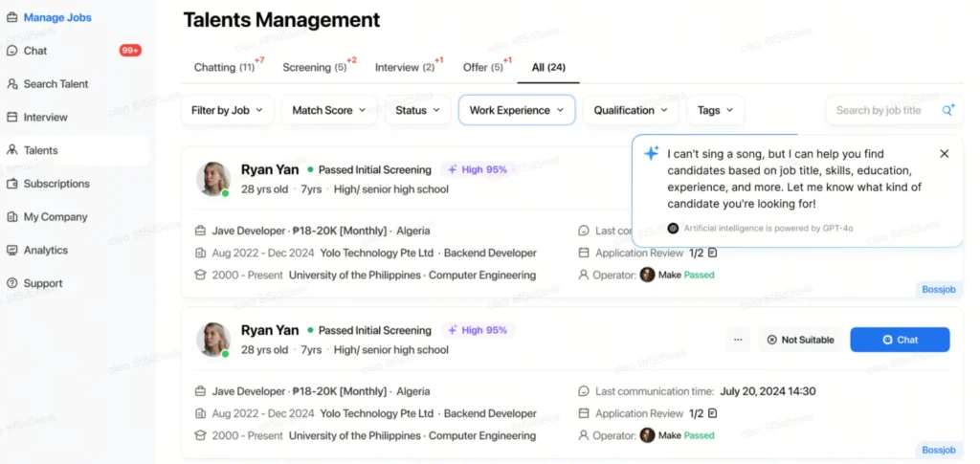Select the All (24) tab
This screenshot has width=980, height=464.
click(x=548, y=67)
